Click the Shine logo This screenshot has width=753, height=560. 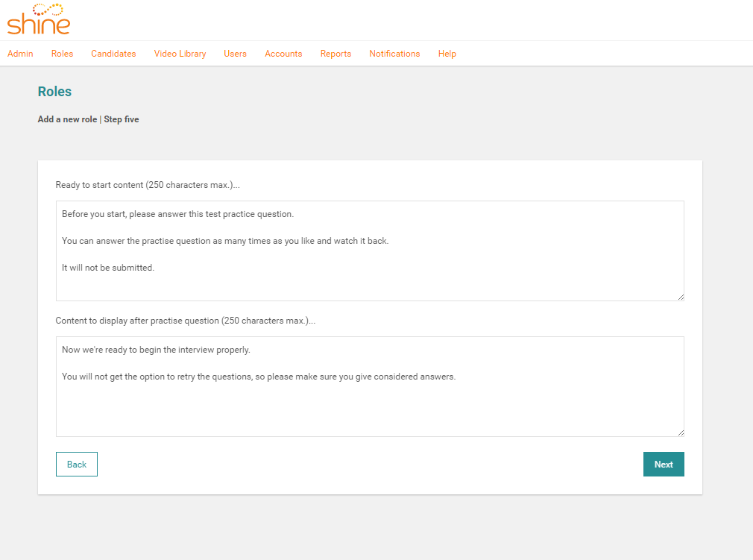click(39, 19)
